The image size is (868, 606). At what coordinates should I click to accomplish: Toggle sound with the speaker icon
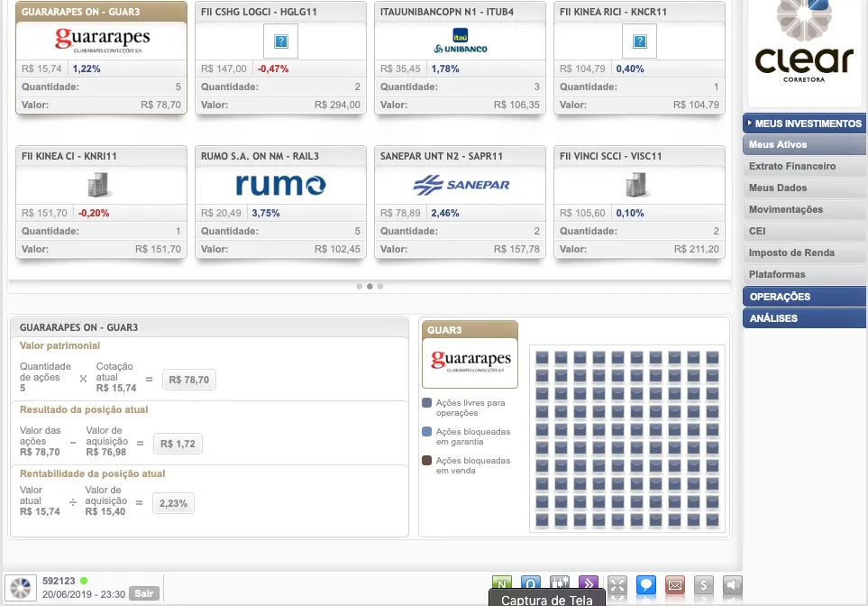click(733, 585)
